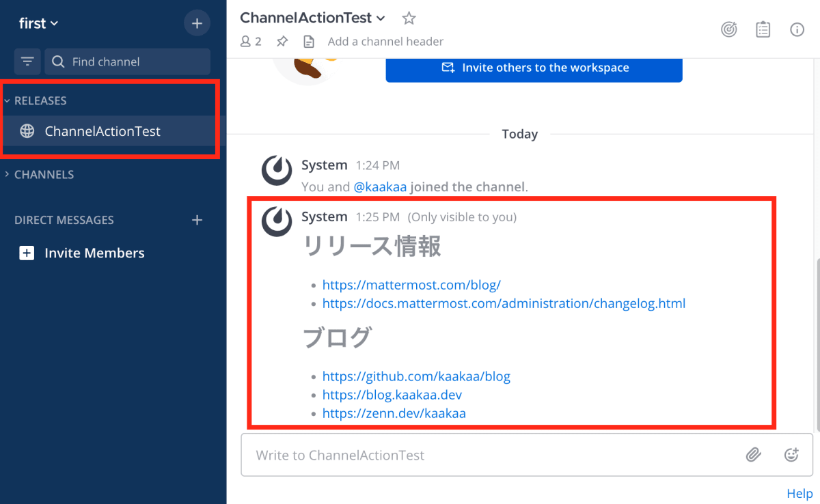Open channel info via the circled i icon
The width and height of the screenshot is (820, 504).
click(797, 30)
